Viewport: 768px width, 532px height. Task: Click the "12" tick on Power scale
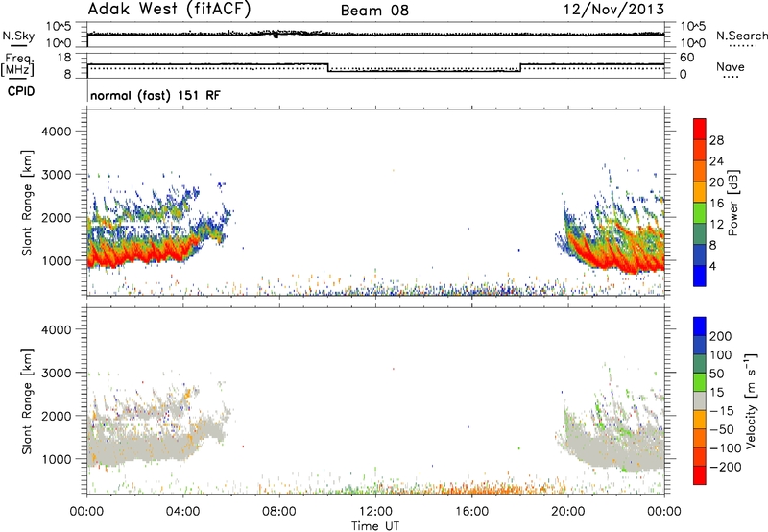click(716, 225)
